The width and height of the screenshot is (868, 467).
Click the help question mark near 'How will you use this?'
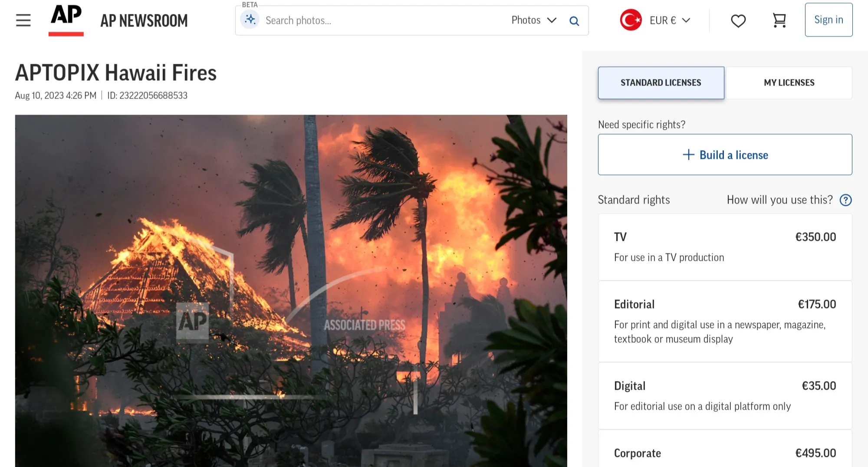pos(846,200)
